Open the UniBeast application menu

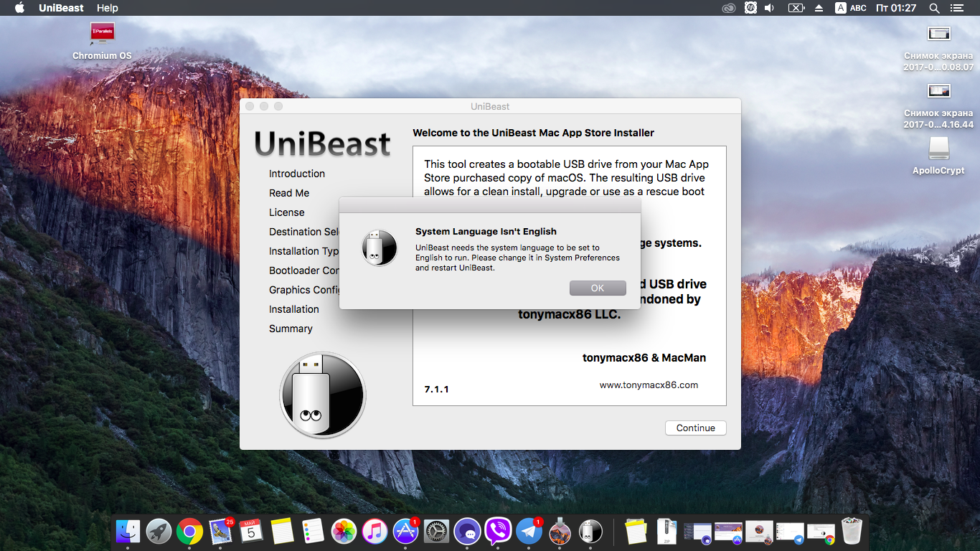coord(61,8)
